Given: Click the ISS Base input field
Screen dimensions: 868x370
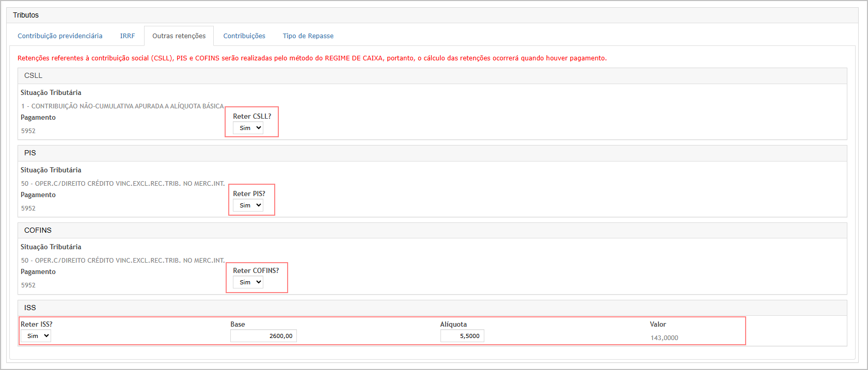Looking at the screenshot, I should point(263,336).
